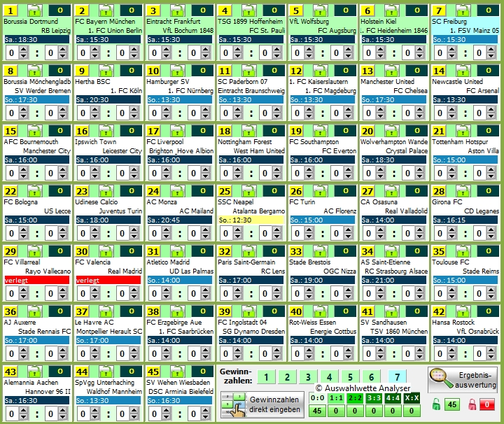Click the 4:4 result filter

tap(393, 398)
